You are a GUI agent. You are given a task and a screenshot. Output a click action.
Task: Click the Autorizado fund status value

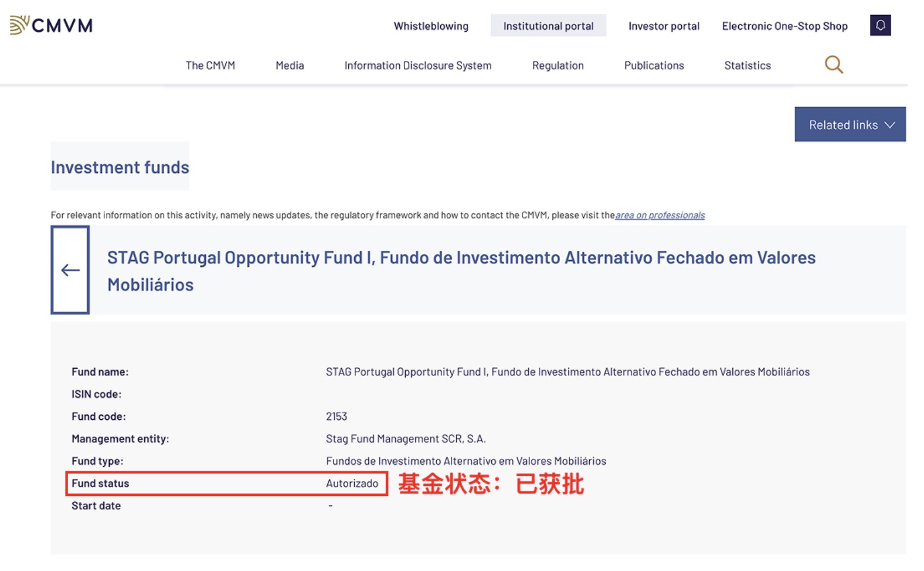(x=352, y=483)
